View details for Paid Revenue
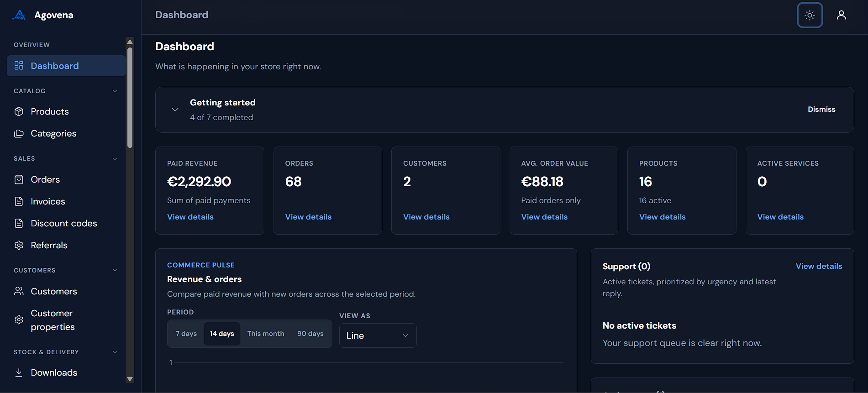 [190, 217]
